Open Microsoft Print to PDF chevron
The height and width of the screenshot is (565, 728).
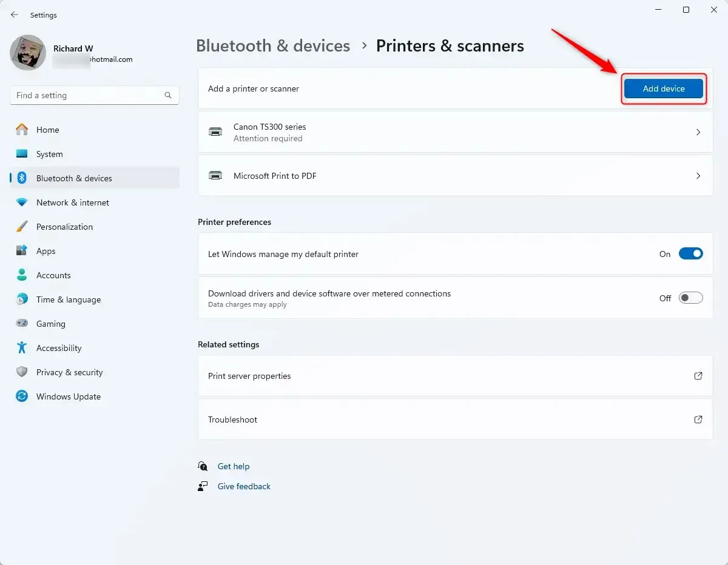pos(698,176)
